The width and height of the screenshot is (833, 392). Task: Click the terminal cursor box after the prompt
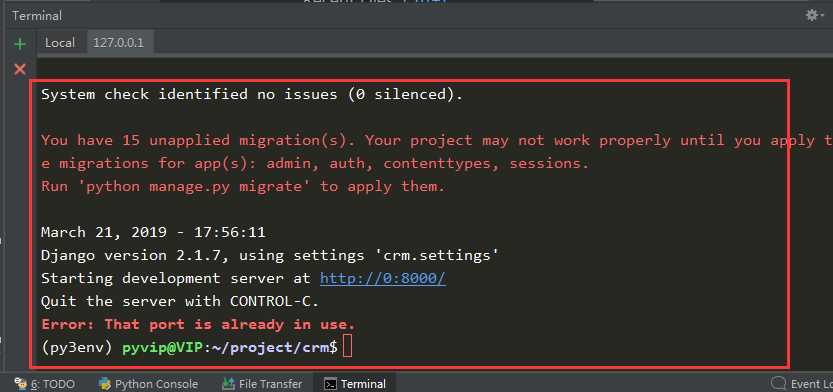click(347, 347)
